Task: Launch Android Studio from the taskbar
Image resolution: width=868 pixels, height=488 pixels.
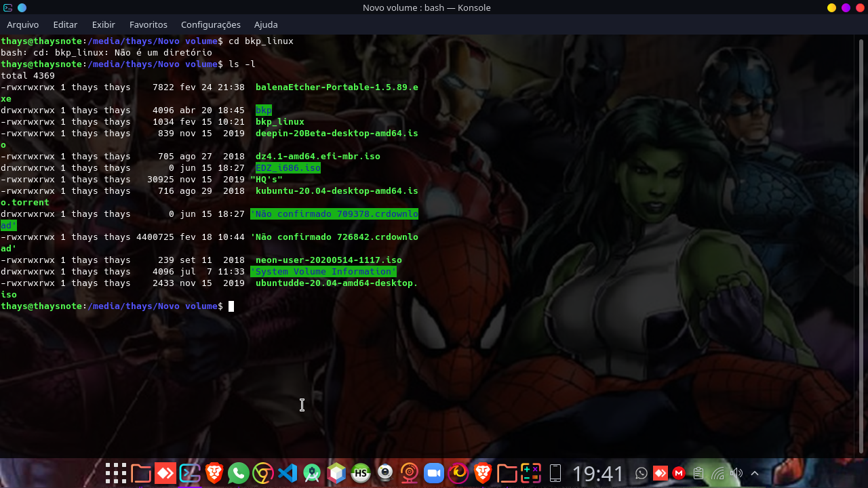Action: coord(312,473)
